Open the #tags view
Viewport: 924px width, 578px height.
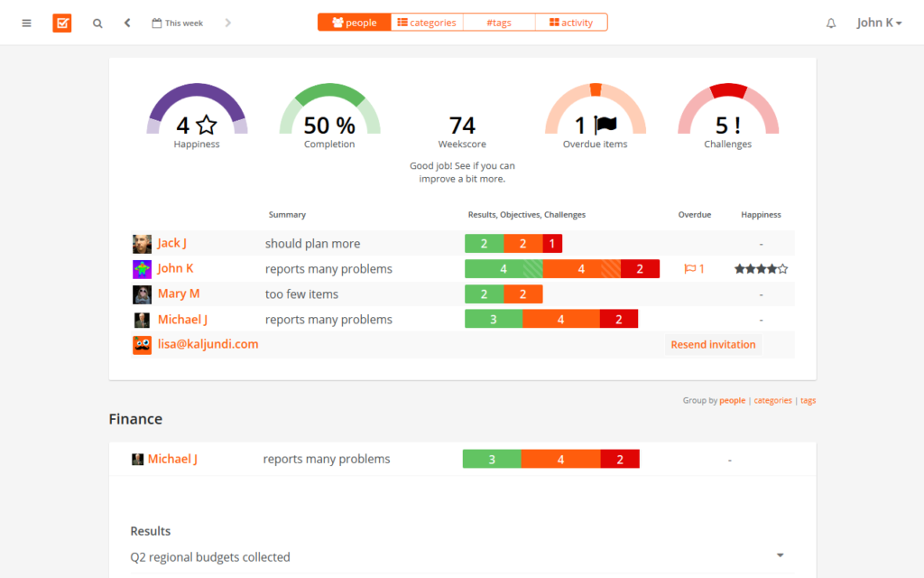[498, 22]
